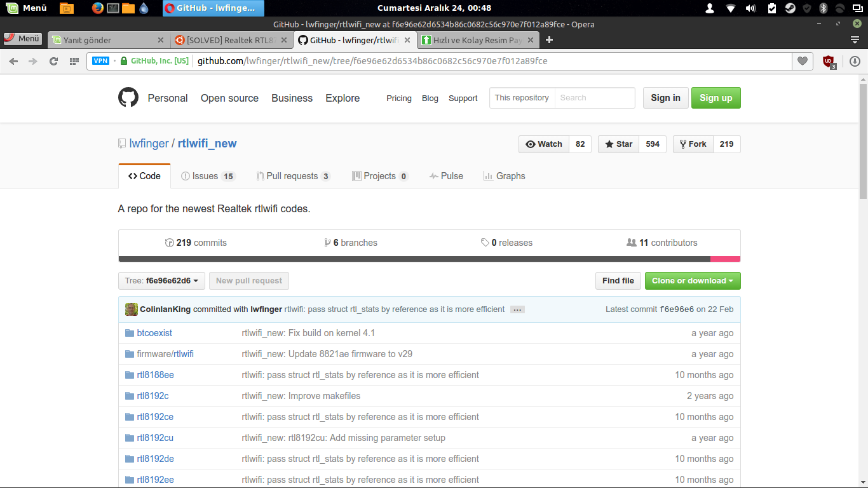Click the volume speaker tray icon
868x488 pixels.
tap(751, 8)
